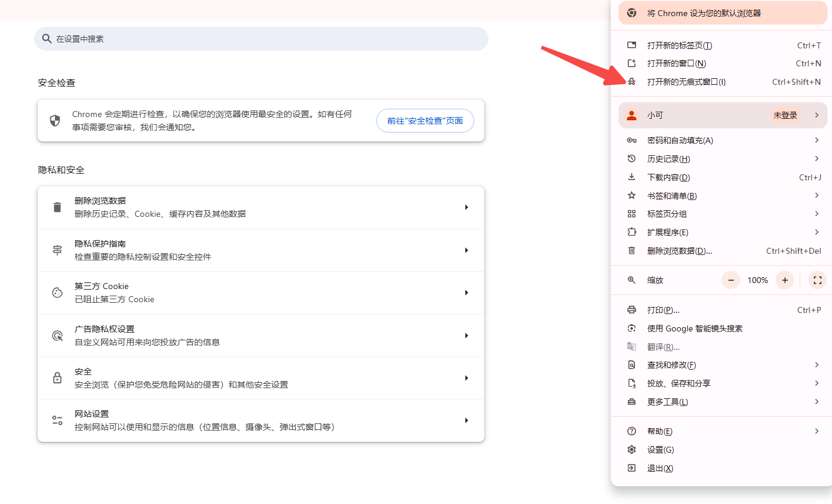This screenshot has height=504, width=832.
Task: Click the search magnifier icon in settings
Action: (47, 39)
